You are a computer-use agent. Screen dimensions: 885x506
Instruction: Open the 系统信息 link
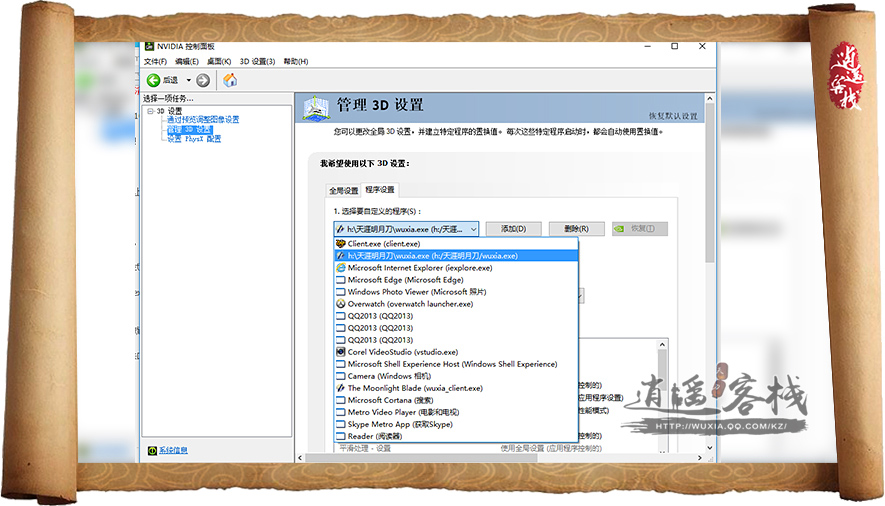tap(173, 450)
